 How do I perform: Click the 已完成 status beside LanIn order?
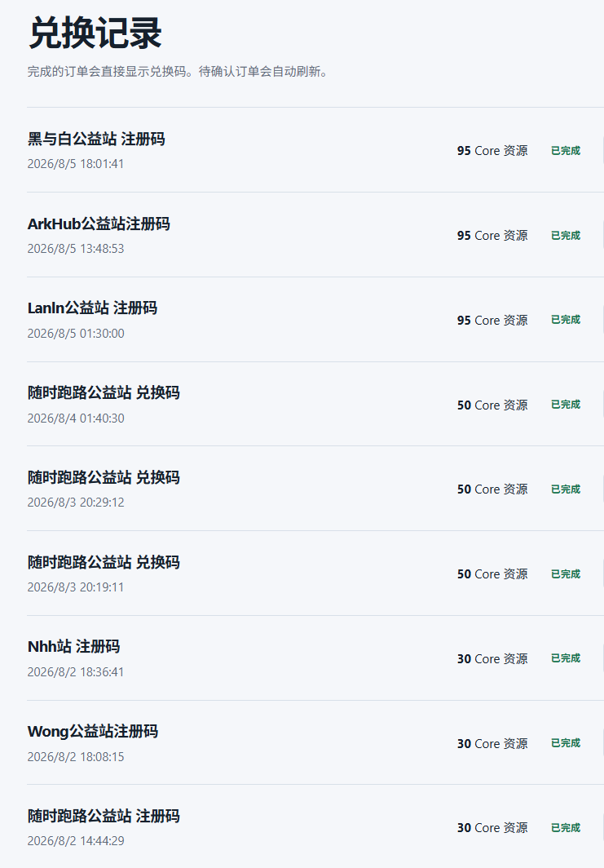566,320
